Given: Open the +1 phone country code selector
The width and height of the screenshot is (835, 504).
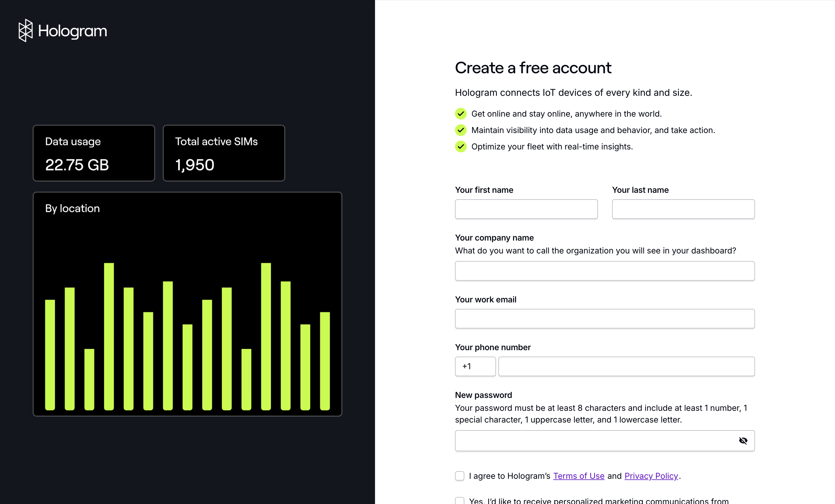Looking at the screenshot, I should tap(475, 366).
